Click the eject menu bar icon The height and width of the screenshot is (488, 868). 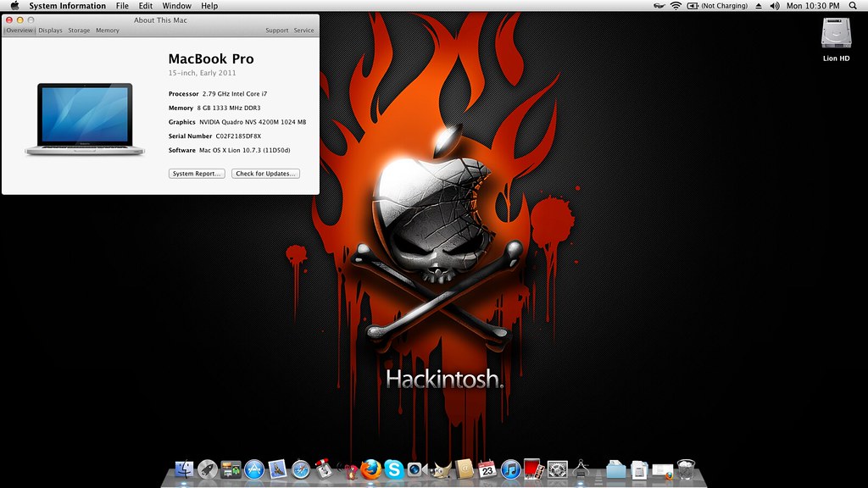(x=759, y=6)
